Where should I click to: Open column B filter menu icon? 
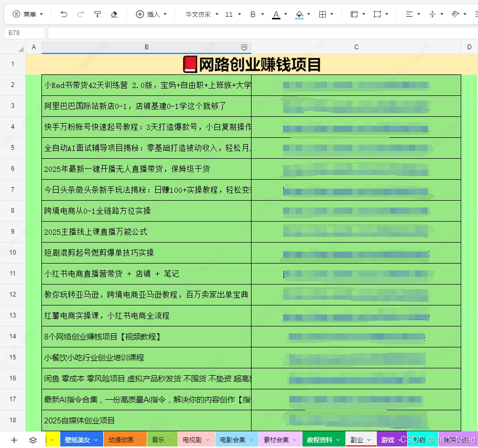coord(244,47)
